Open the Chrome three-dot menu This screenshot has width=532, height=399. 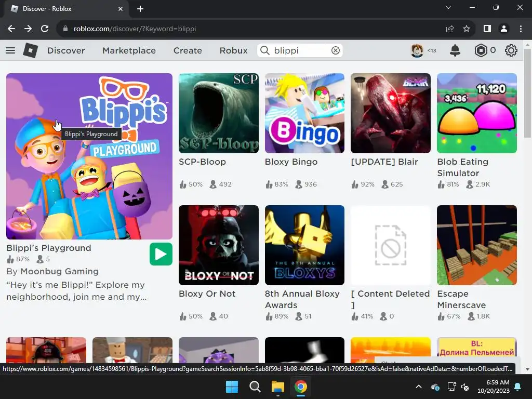coord(521,29)
